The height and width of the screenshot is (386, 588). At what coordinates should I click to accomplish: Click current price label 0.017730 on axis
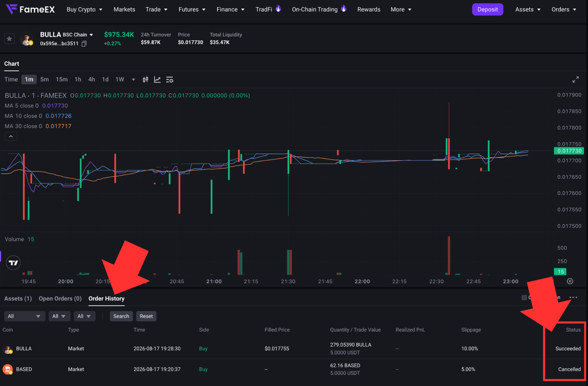569,151
